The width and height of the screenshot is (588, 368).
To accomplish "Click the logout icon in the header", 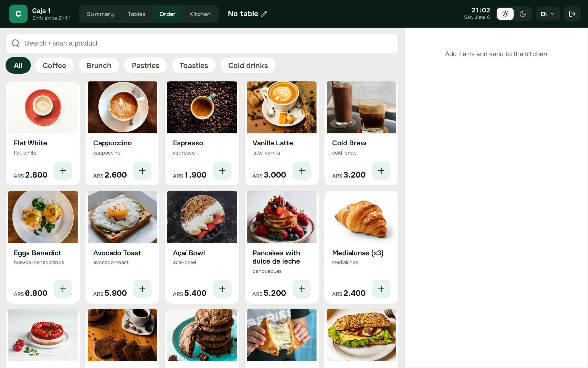I will click(572, 14).
